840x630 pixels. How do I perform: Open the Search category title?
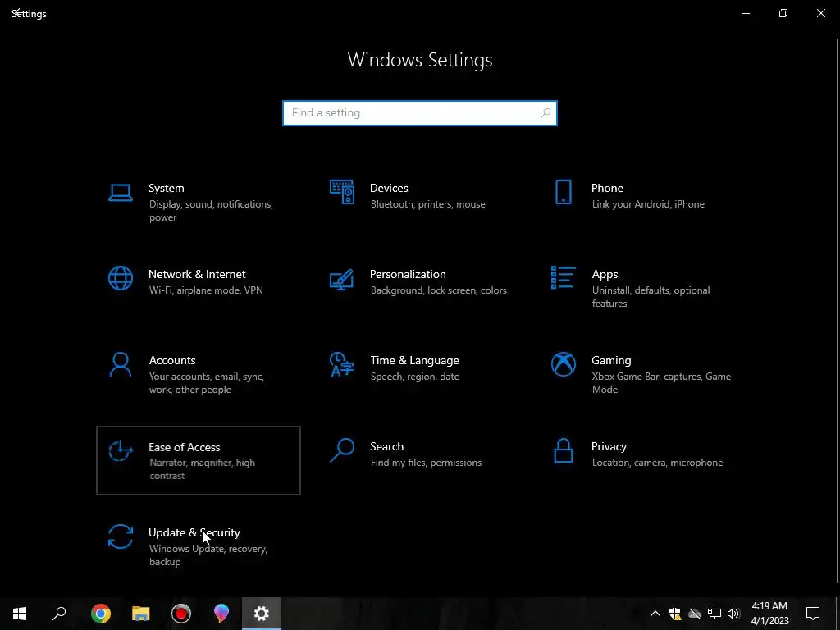[x=387, y=447]
